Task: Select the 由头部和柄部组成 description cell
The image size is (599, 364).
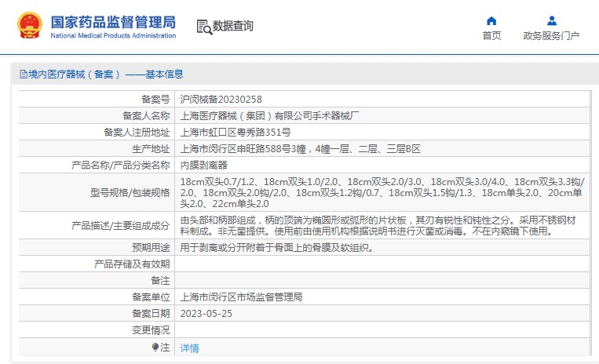Action: (382, 225)
